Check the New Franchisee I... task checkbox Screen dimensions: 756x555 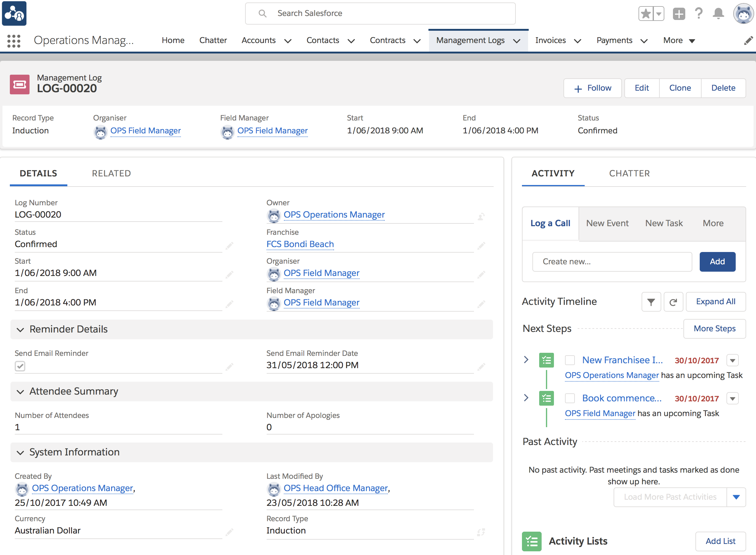pyautogui.click(x=569, y=360)
